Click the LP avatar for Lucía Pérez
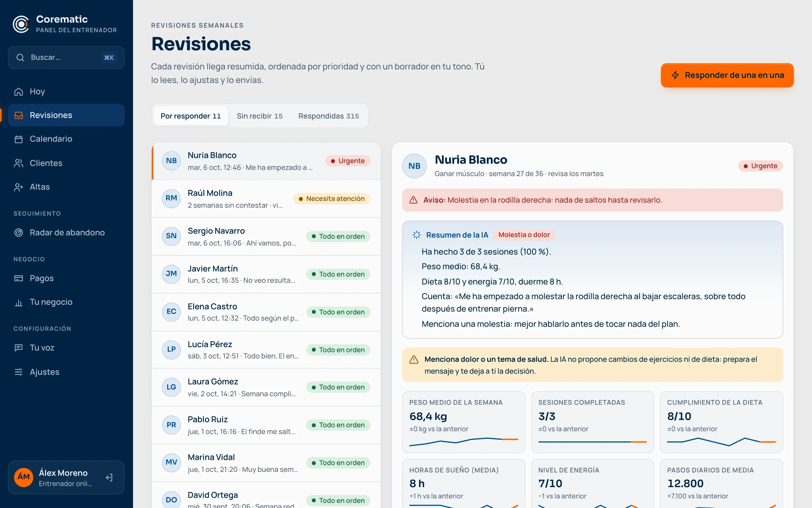 coord(171,349)
